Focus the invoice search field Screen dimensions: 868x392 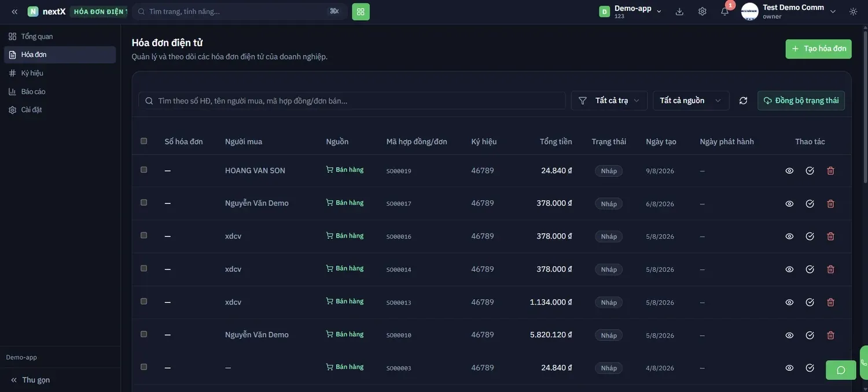coord(352,101)
